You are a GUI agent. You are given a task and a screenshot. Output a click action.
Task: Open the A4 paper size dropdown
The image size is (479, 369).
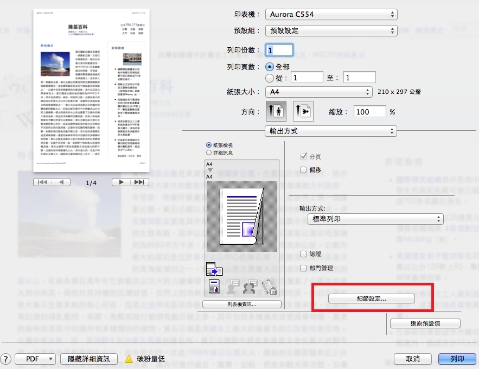[318, 92]
